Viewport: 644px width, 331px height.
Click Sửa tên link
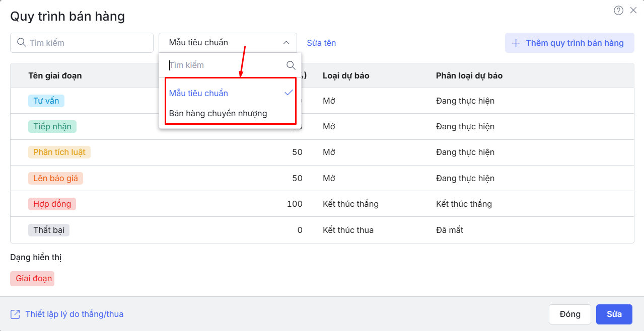pos(321,43)
